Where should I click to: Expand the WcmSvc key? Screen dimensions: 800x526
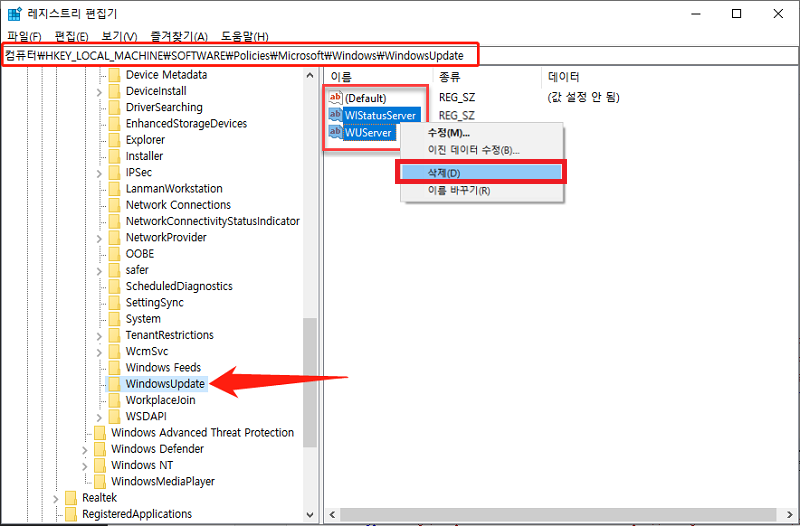click(99, 352)
